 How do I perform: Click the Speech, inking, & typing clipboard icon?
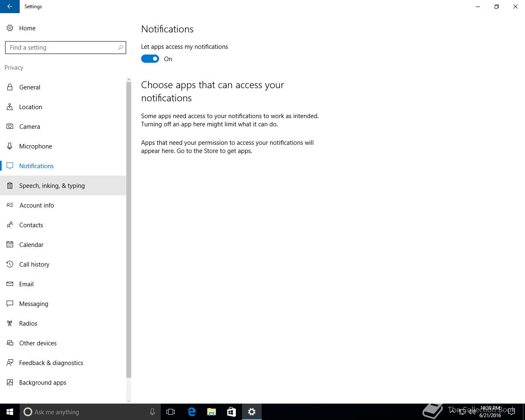click(10, 185)
